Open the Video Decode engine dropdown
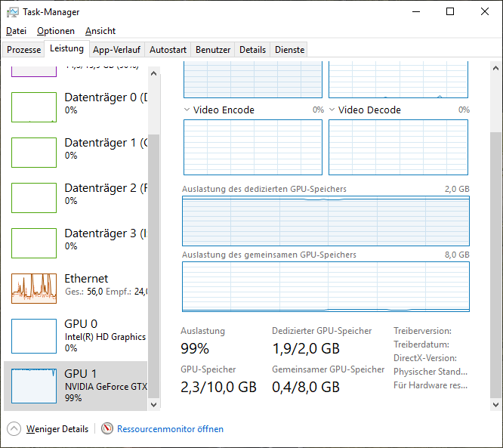This screenshot has width=503, height=448. pyautogui.click(x=332, y=110)
